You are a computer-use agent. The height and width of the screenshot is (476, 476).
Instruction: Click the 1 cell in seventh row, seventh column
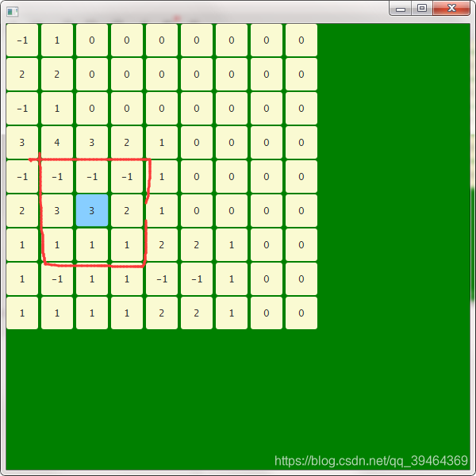232,244
